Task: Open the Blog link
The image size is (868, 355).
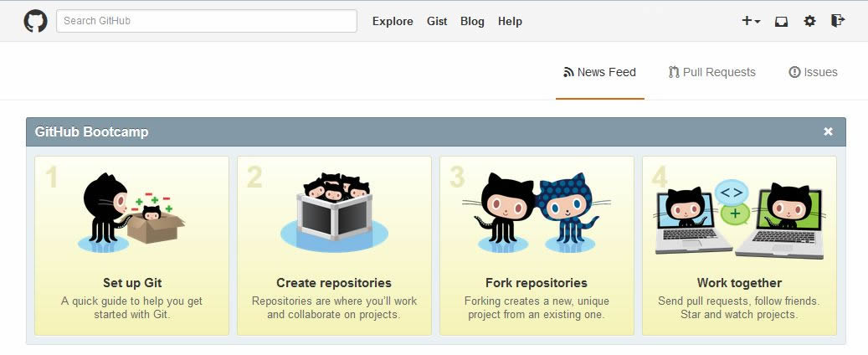Action: 472,21
